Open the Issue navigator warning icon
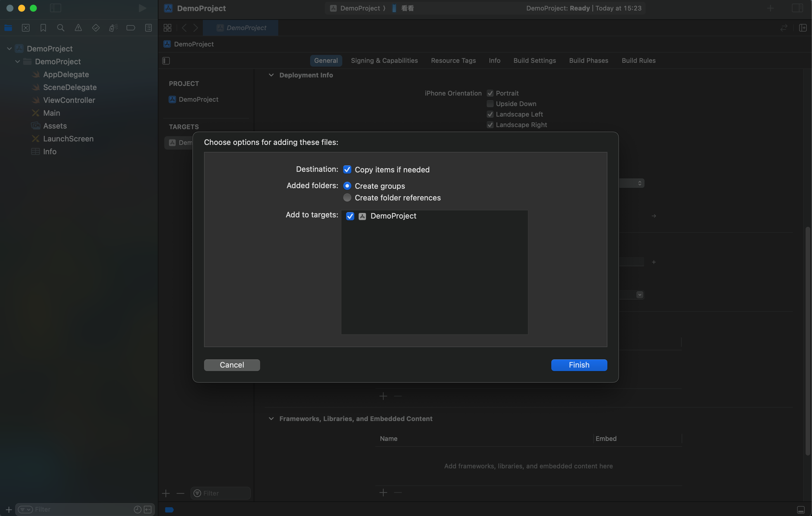The image size is (812, 516). [x=78, y=28]
